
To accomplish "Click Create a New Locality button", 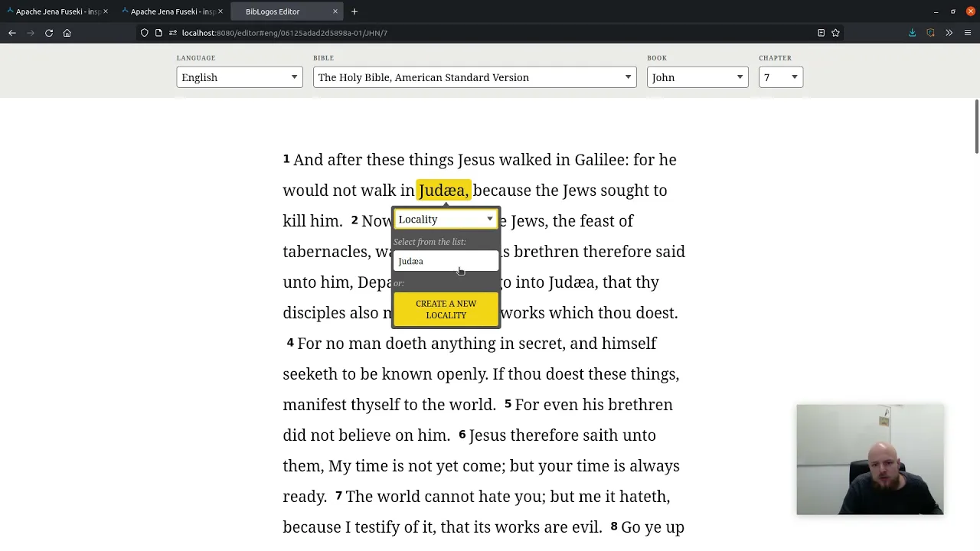I will (446, 309).
